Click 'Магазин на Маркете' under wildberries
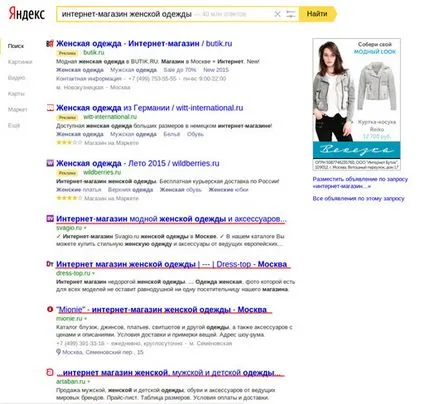Viewport: 434px width, 404px height. [111, 198]
